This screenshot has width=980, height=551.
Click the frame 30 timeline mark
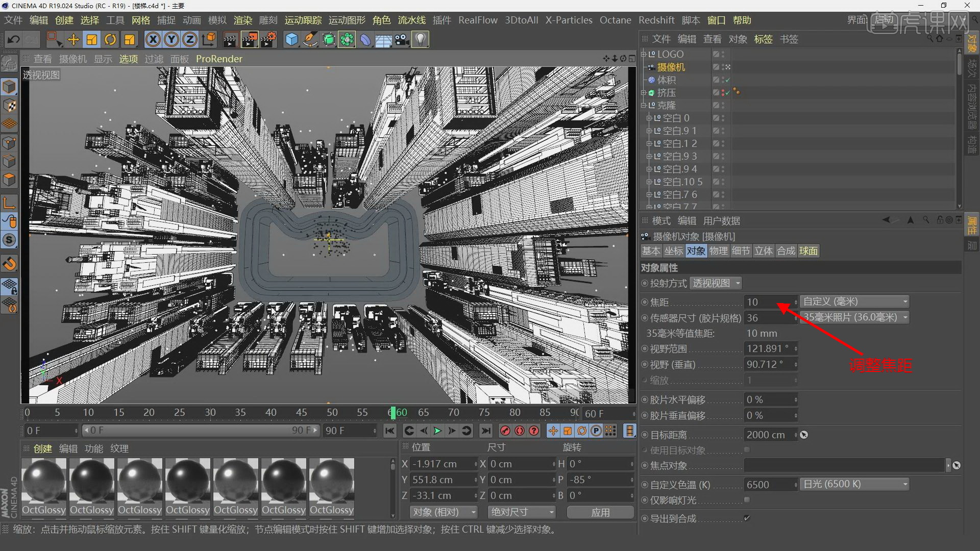coord(210,412)
